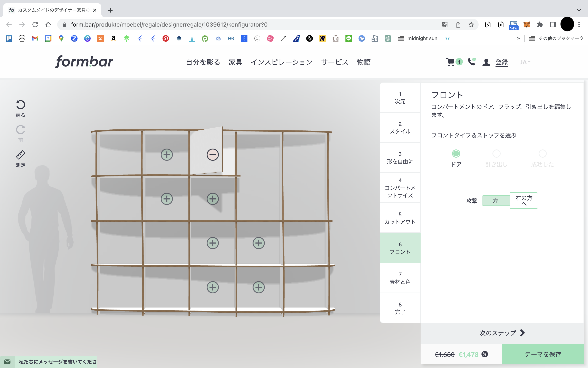Click the redo 前 icon

(x=20, y=130)
